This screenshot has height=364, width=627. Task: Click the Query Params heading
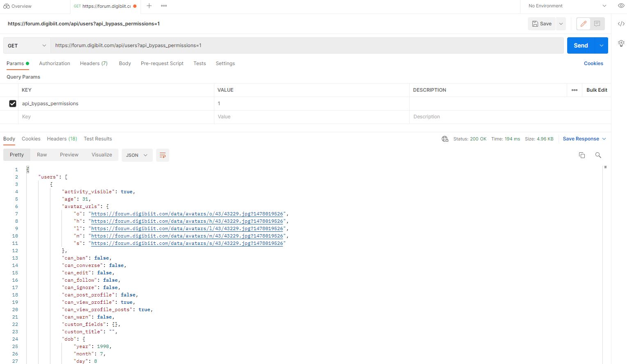tap(23, 77)
